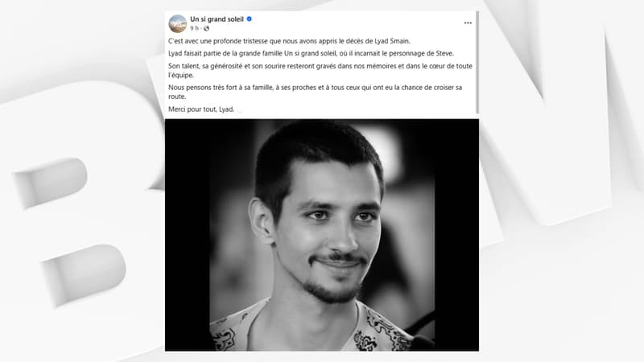644x362 pixels.
Task: Open the black-and-white portrait photo
Action: pos(322,235)
